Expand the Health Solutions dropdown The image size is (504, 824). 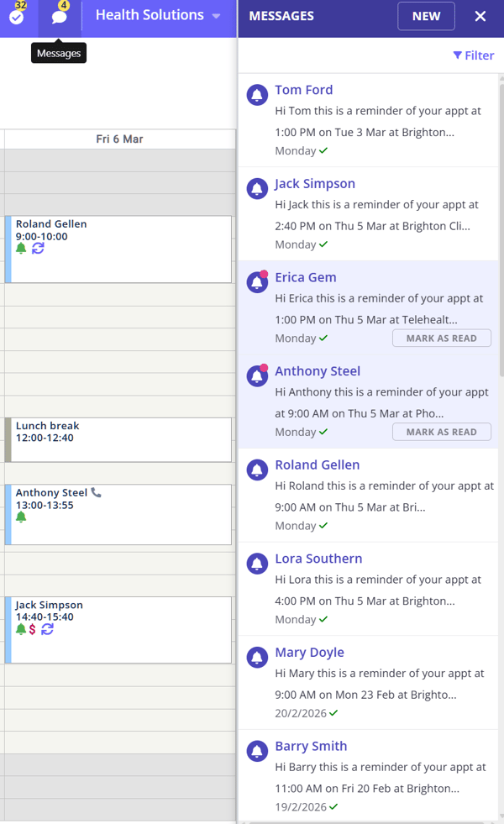tap(216, 16)
